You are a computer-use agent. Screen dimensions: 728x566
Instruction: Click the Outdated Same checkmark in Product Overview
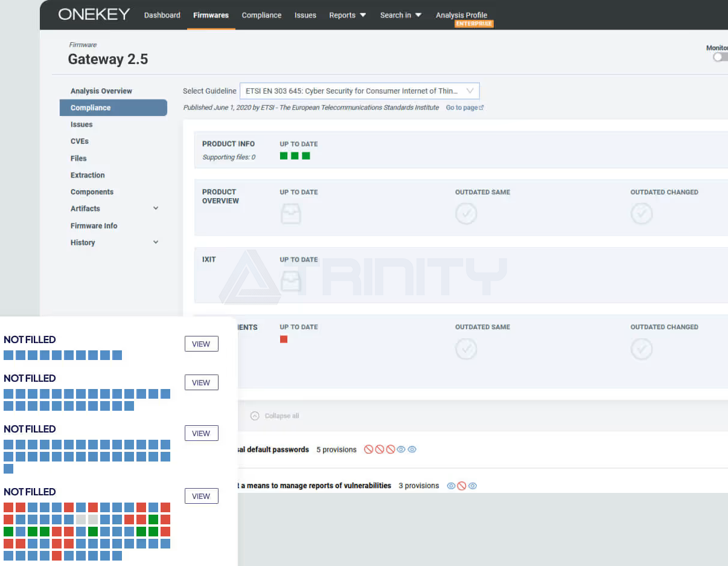coord(466,213)
